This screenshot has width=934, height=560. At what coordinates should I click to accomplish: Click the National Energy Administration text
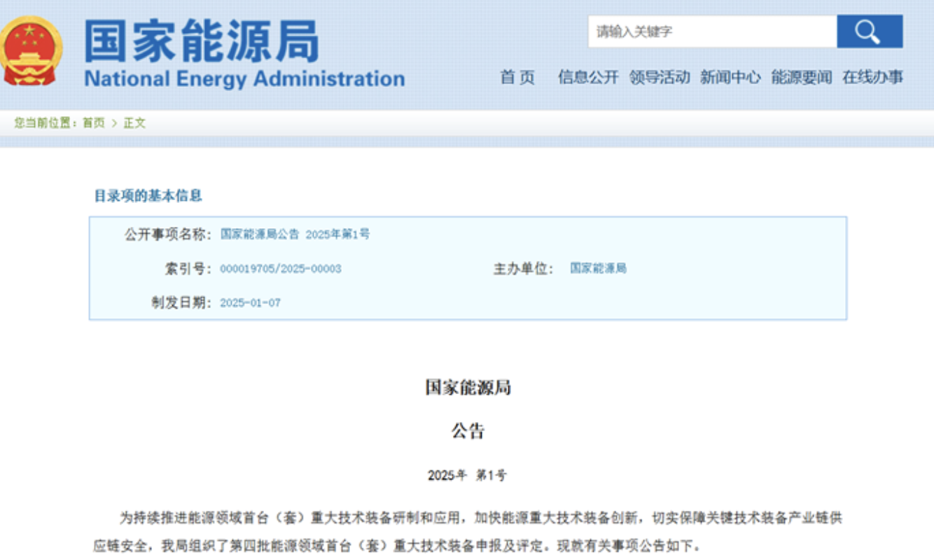(244, 78)
